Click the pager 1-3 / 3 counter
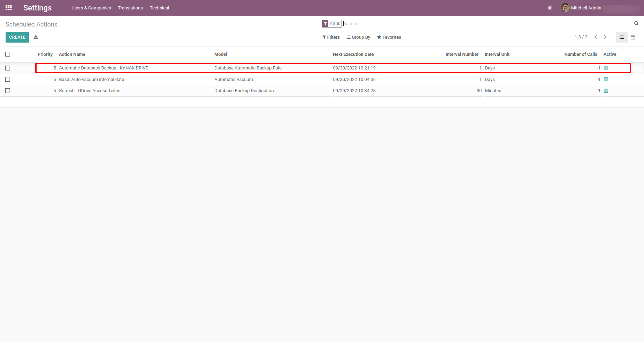This screenshot has width=644, height=342. point(581,37)
